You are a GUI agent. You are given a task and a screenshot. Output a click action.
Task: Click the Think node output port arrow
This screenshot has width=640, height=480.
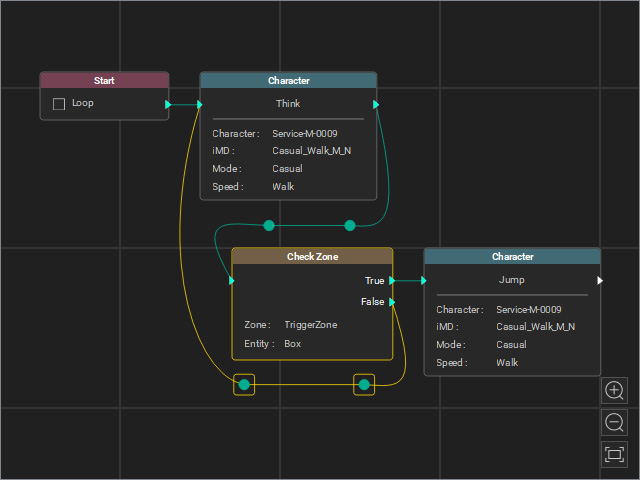click(376, 104)
